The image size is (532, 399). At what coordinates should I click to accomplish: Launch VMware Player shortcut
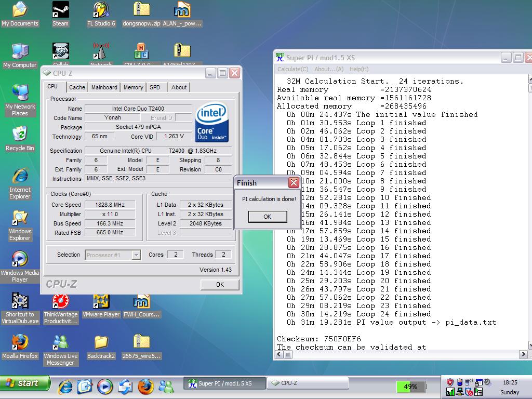[x=101, y=305]
